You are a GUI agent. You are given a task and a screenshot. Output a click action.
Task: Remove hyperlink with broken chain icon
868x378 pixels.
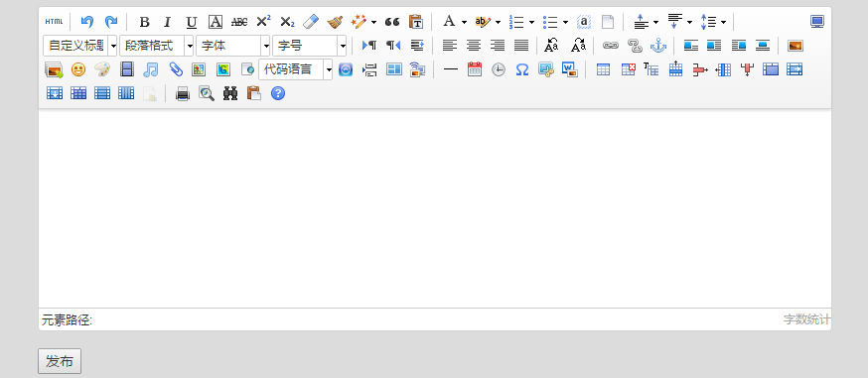click(635, 46)
